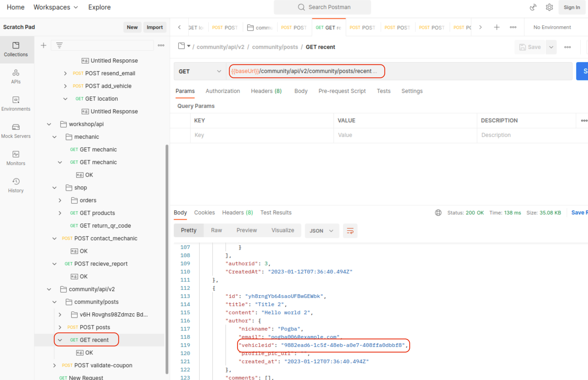
Task: Open the Environments sidebar section
Action: [x=16, y=104]
